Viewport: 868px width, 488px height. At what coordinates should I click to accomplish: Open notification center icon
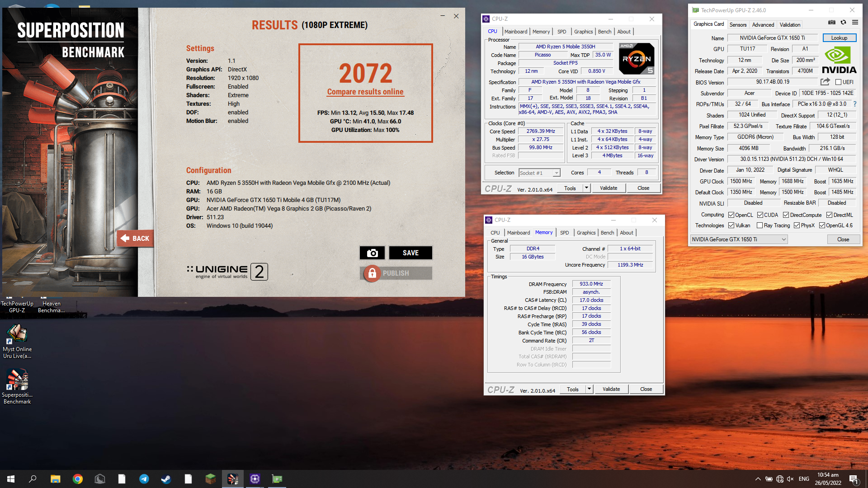(x=854, y=479)
